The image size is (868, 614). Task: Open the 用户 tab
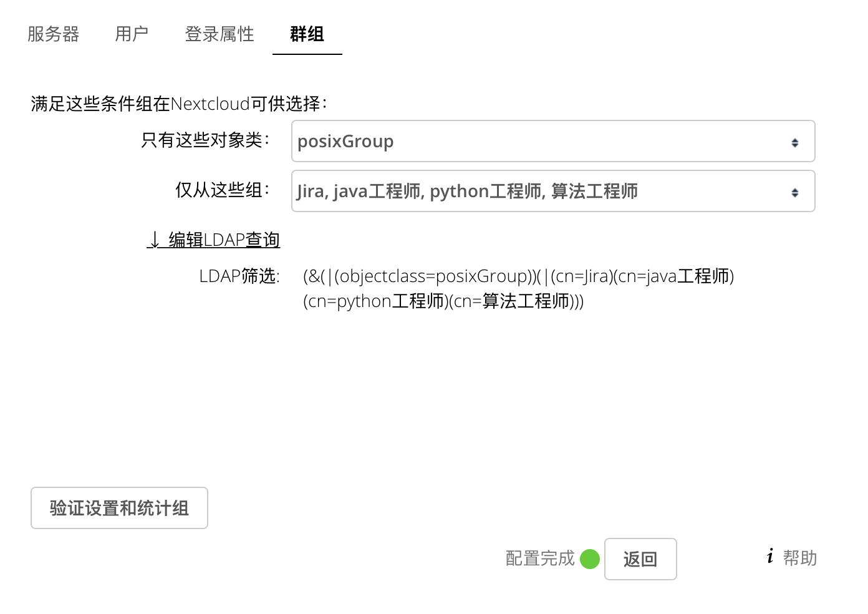click(132, 34)
